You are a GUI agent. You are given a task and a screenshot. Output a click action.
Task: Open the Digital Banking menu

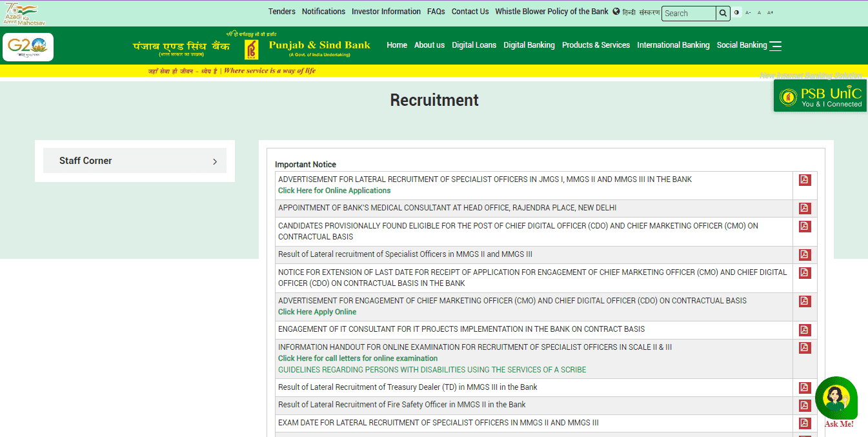point(529,45)
